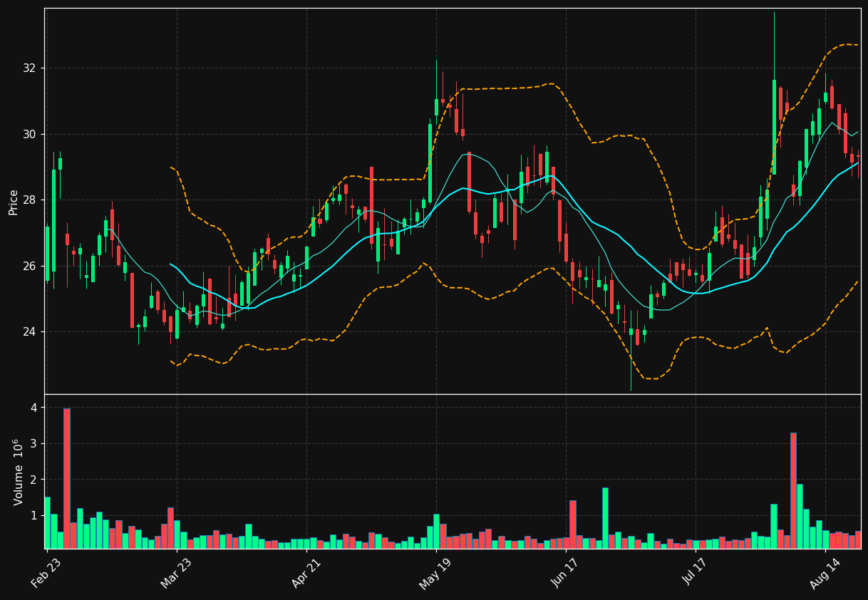Click the price axis label 24
The width and height of the screenshot is (868, 600).
[x=31, y=332]
